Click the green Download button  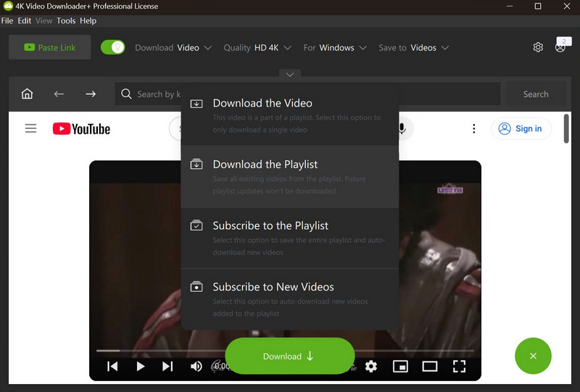289,356
